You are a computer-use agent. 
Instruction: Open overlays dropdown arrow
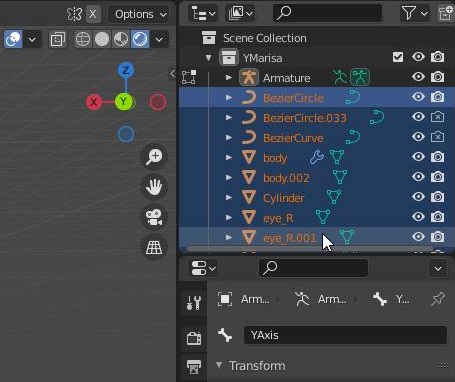32,40
